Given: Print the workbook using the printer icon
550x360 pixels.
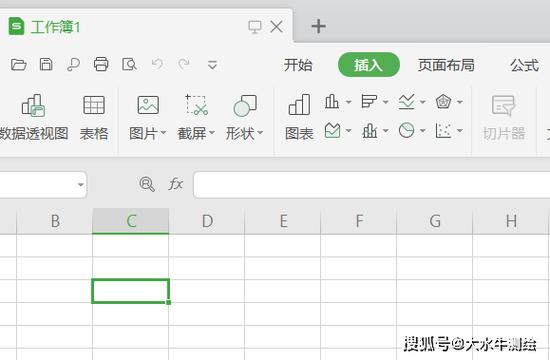Looking at the screenshot, I should (x=101, y=64).
